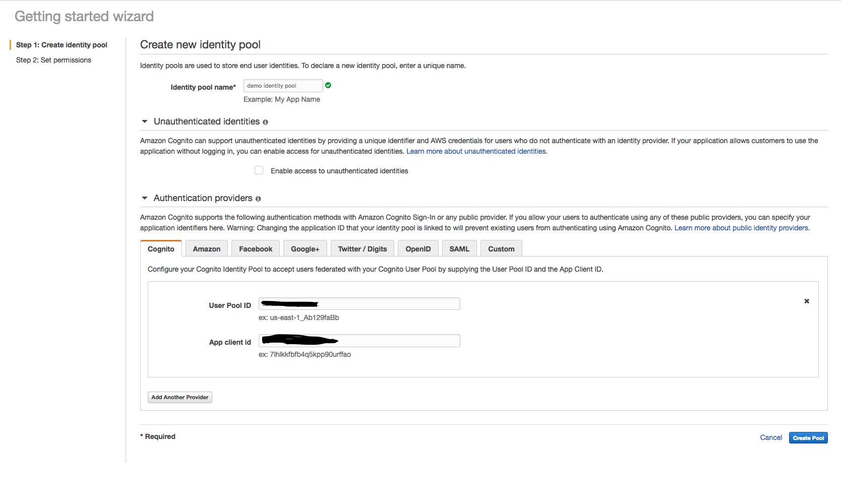The width and height of the screenshot is (841, 504).
Task: Click the 'App client id' label
Action: click(x=230, y=342)
